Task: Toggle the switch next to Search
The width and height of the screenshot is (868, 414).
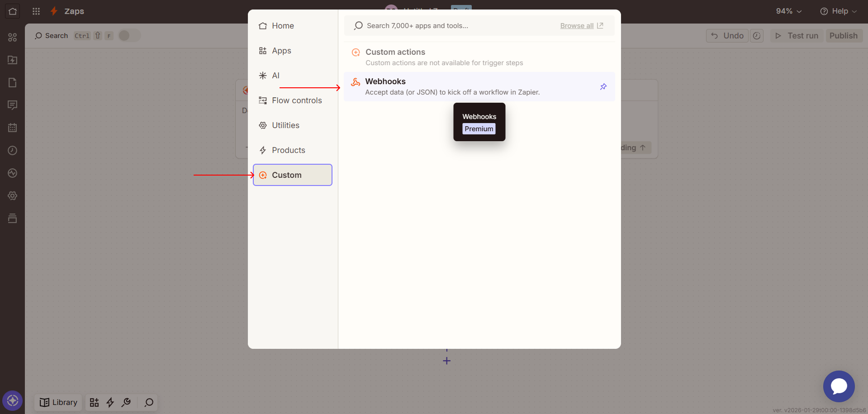Action: tap(129, 36)
